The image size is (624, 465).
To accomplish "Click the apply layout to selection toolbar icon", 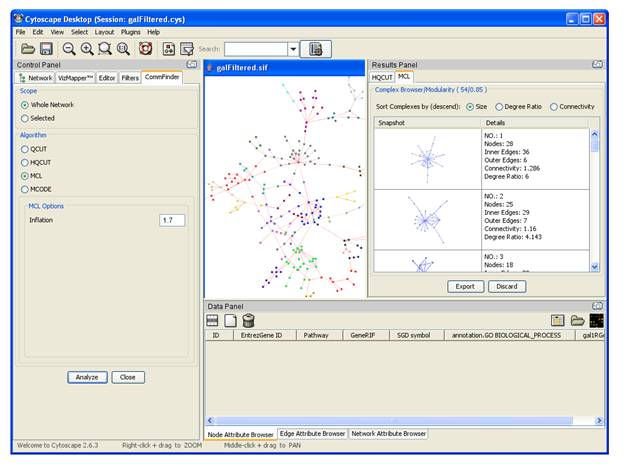I will (187, 49).
